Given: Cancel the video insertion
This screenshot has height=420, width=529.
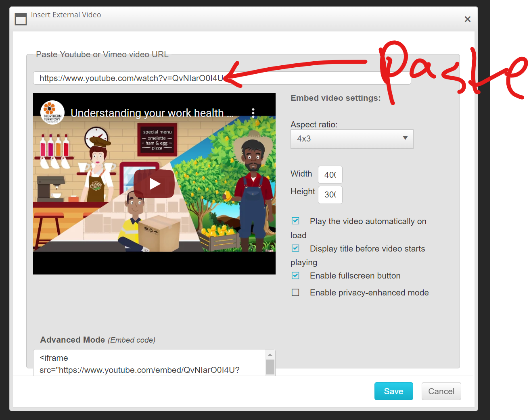Looking at the screenshot, I should pyautogui.click(x=441, y=391).
